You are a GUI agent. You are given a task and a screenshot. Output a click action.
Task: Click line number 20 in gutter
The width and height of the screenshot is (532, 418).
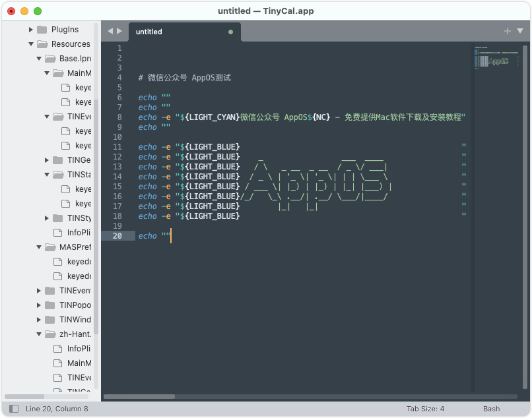pyautogui.click(x=117, y=236)
